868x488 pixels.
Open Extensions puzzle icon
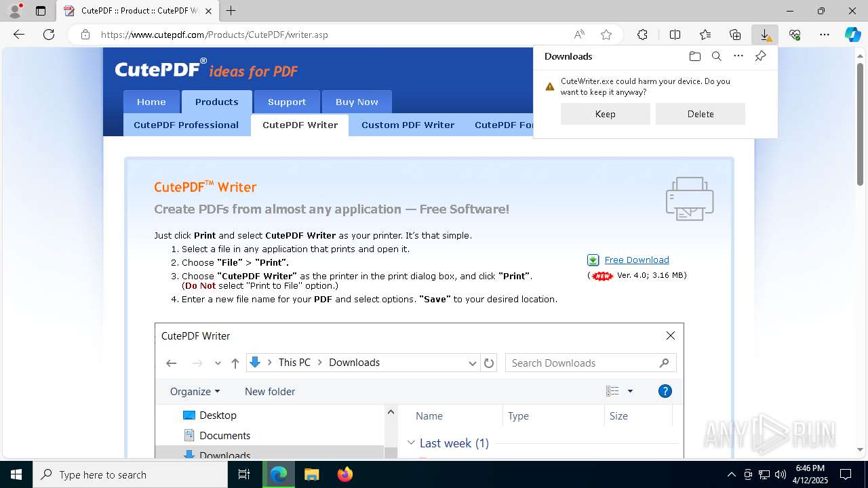pyautogui.click(x=642, y=35)
